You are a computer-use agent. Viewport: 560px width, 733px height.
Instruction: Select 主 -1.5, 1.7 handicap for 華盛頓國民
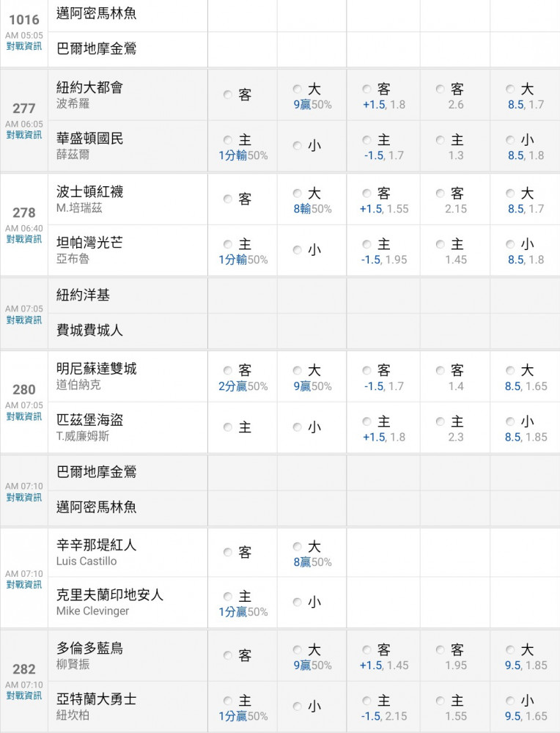(367, 140)
